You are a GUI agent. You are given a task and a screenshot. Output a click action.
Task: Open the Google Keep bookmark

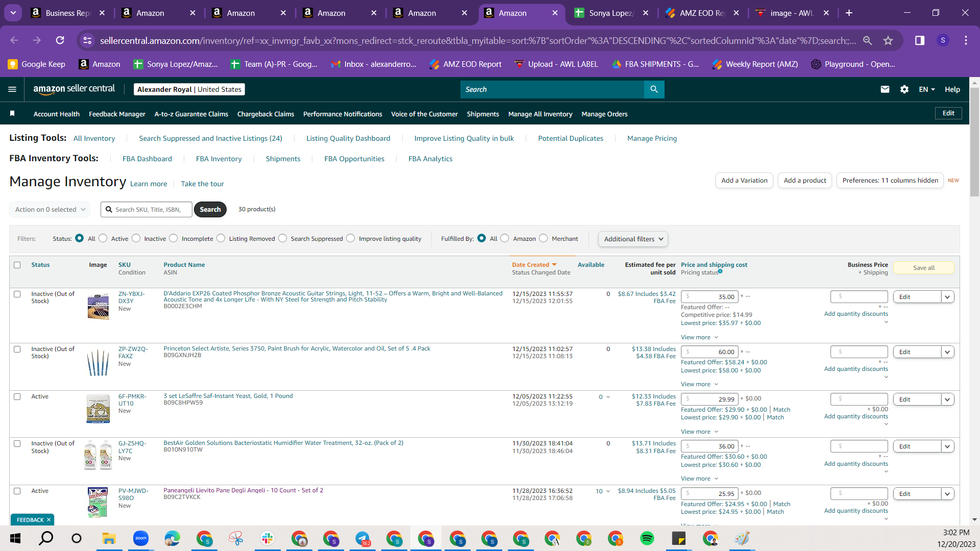pyautogui.click(x=36, y=64)
